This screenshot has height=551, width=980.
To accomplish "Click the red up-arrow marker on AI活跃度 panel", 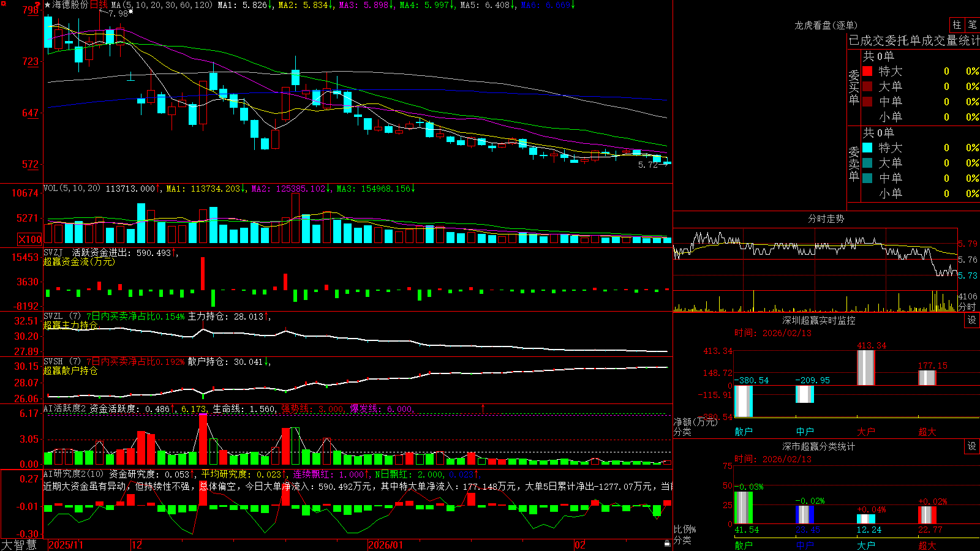I will pos(483,408).
